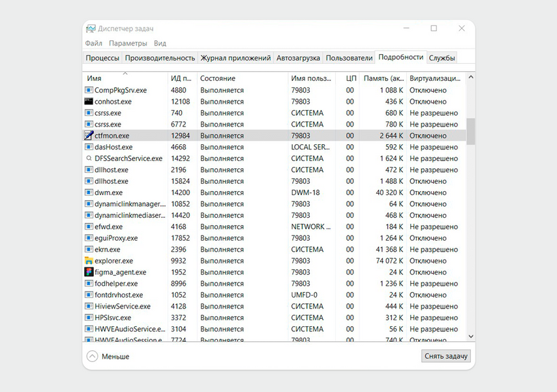Collapse view with the Меньше arrow icon
This screenshot has width=557, height=392.
pos(92,356)
